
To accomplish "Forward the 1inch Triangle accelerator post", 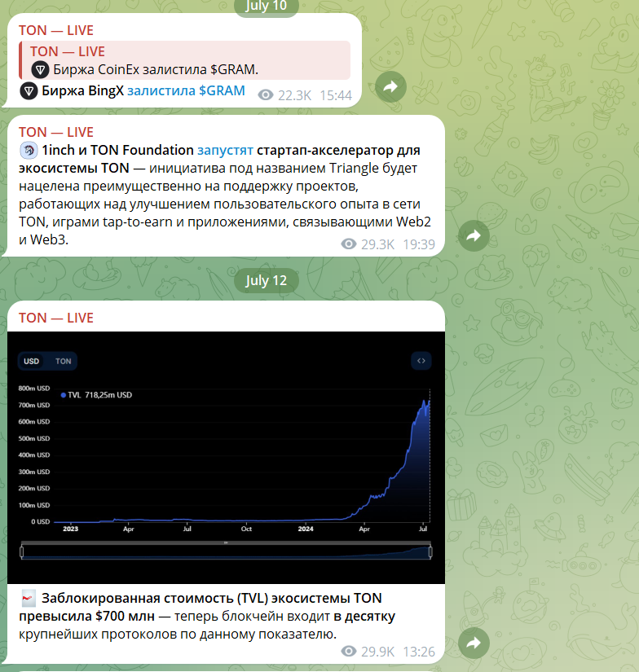I will point(474,235).
